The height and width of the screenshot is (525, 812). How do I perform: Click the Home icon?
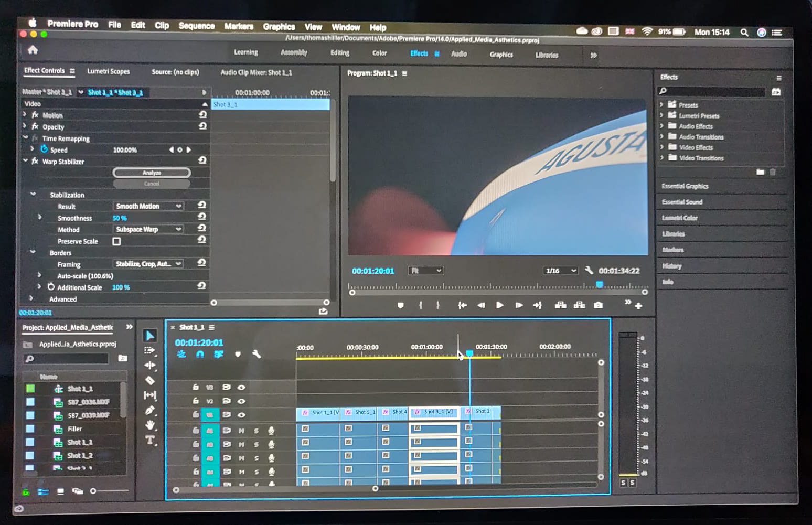coord(33,50)
